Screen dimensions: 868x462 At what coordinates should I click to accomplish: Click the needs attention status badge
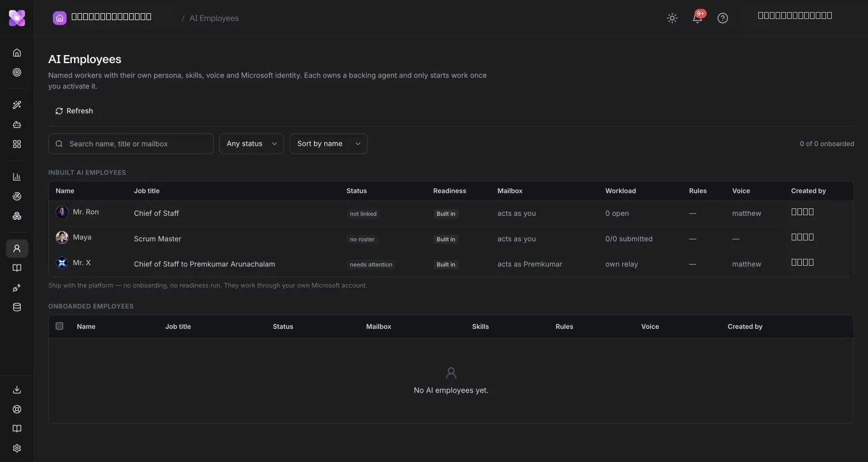371,265
